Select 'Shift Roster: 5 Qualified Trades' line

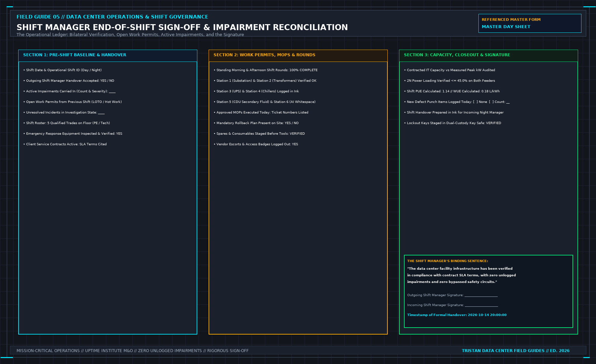[67, 123]
